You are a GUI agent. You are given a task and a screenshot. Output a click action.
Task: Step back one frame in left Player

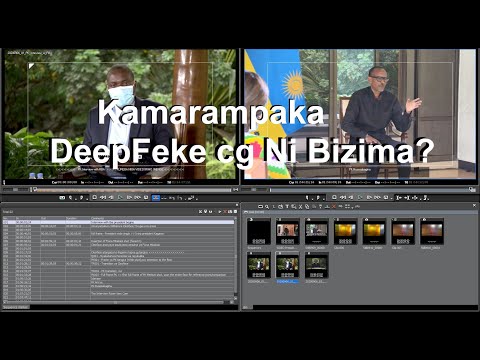(x=111, y=198)
